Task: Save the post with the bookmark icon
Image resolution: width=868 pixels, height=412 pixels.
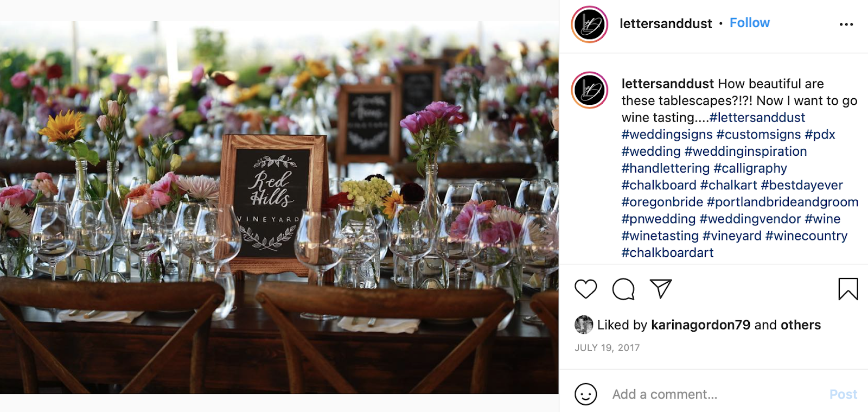Action: click(848, 289)
